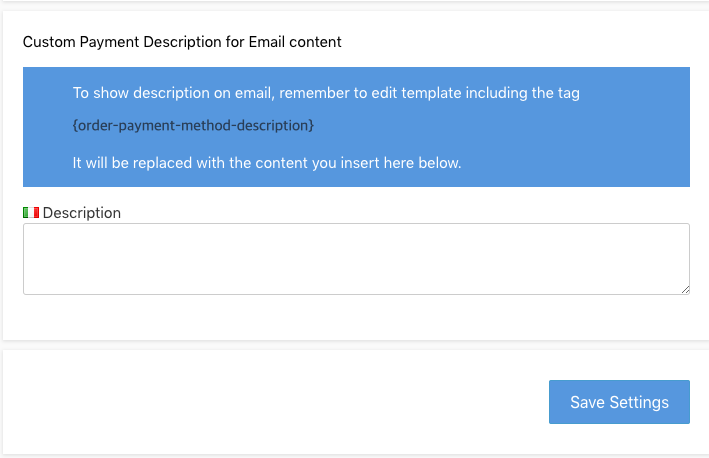Click the Italian flag icon
The height and width of the screenshot is (458, 709).
point(31,213)
